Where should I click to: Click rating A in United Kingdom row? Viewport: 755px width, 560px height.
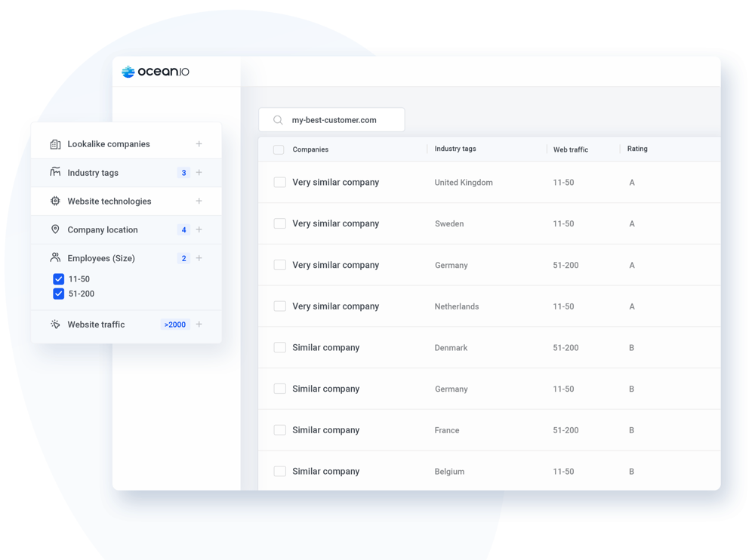point(632,183)
